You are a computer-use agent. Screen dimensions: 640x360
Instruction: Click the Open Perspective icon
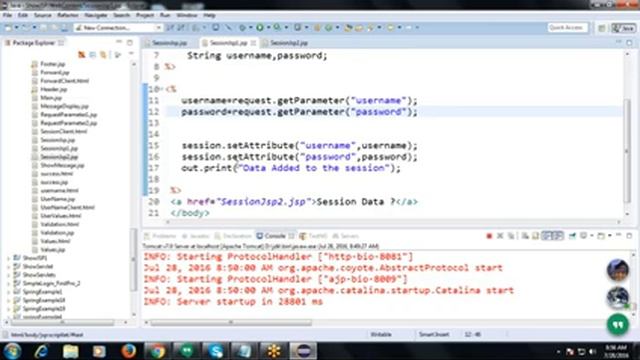602,28
